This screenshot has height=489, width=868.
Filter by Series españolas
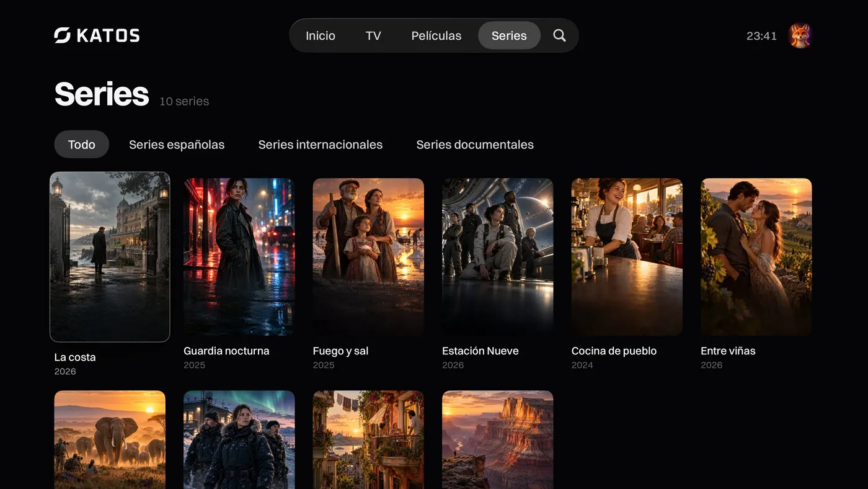177,145
